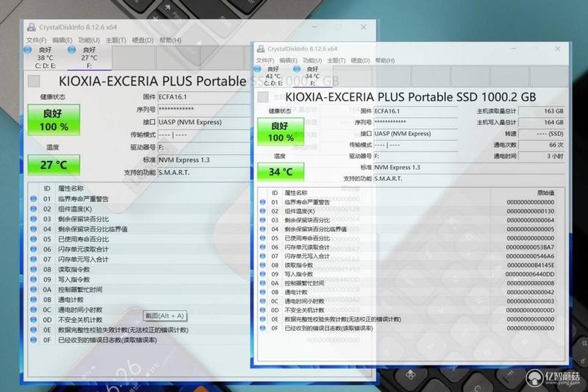Viewport: 588px width, 392px height.
Task: Select 闪存单元读取合计 row in the 27 °C window
Action: 140,249
